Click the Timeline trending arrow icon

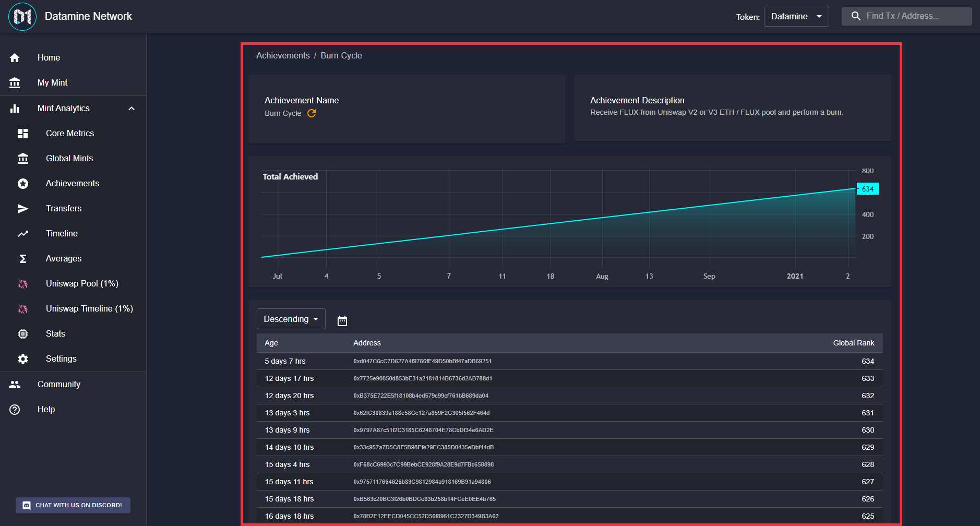[x=23, y=234]
